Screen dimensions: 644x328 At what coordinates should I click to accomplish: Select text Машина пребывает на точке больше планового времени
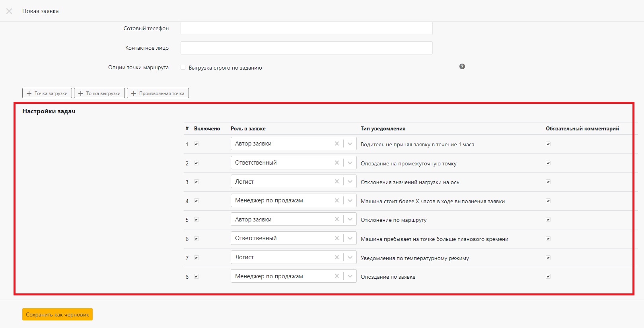coord(434,239)
